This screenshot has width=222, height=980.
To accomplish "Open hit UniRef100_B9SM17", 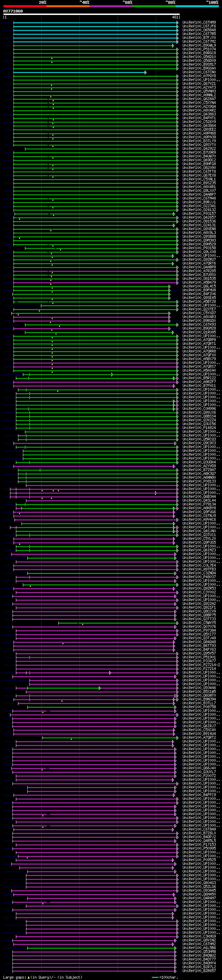I will coord(199,65).
